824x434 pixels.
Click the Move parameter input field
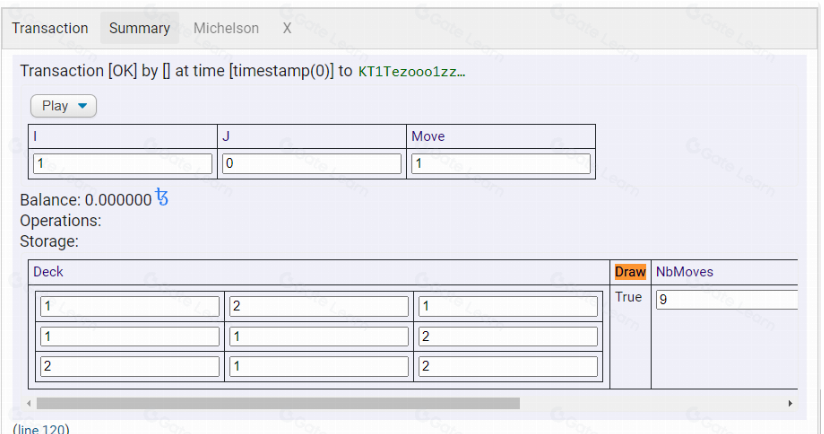(x=500, y=164)
